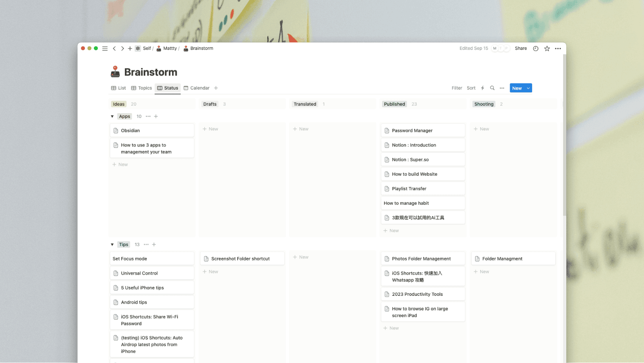
Task: Open automations lightning bolt icon
Action: click(483, 88)
